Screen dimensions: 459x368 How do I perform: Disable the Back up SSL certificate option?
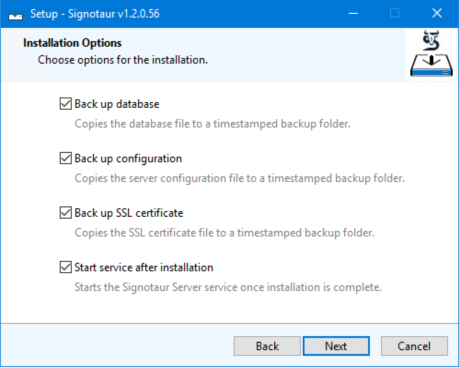[x=66, y=213]
